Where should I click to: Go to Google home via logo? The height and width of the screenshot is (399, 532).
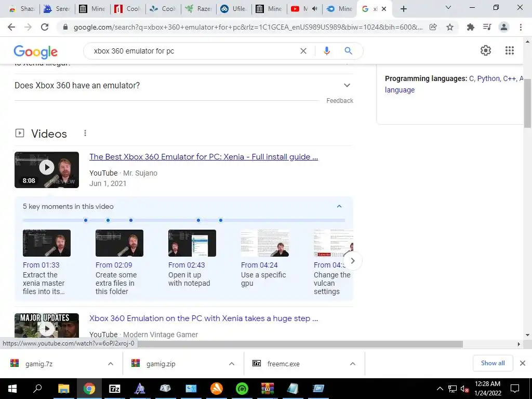pos(36,51)
